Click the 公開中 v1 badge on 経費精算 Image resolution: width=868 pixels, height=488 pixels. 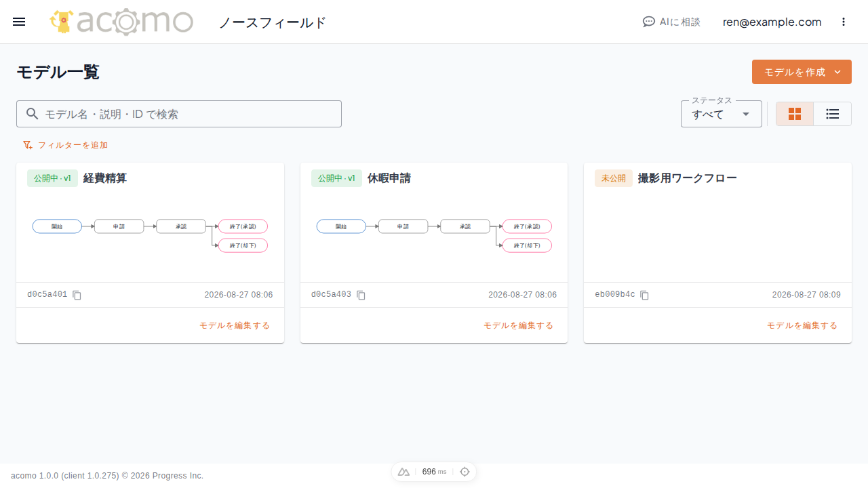point(53,178)
